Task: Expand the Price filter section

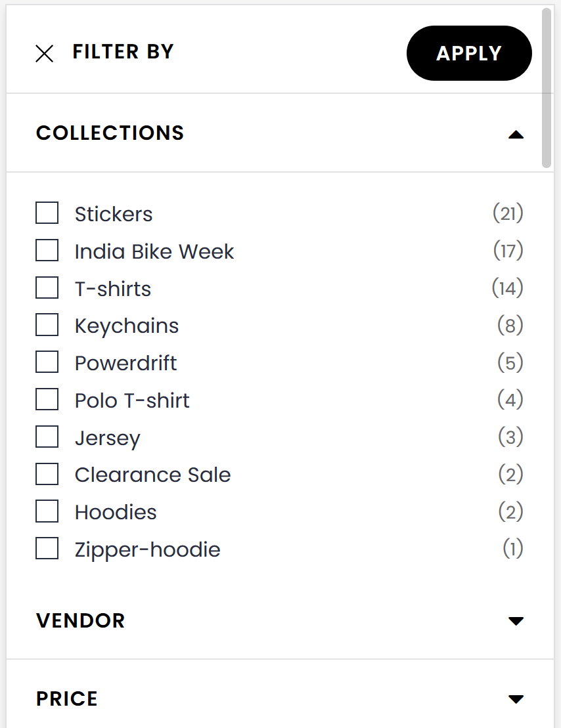Action: coord(516,699)
